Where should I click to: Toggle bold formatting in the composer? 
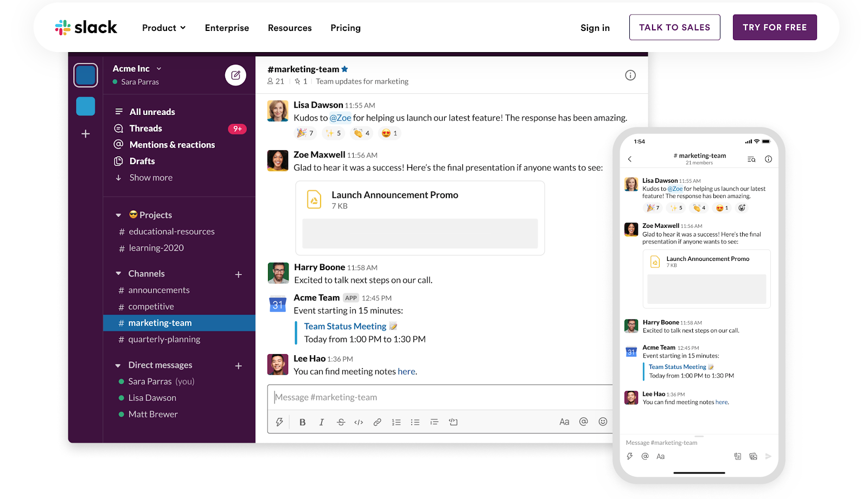tap(303, 422)
